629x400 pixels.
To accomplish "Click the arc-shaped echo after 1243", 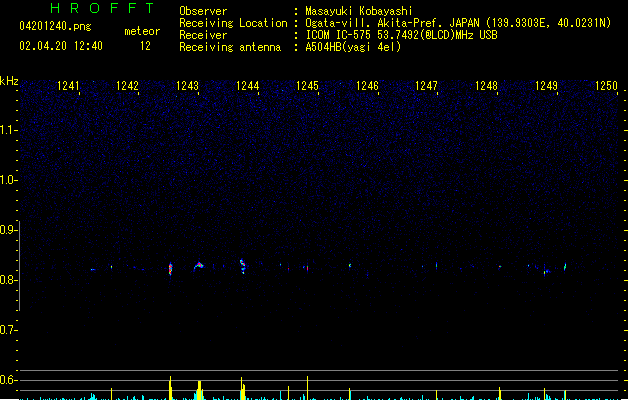I will coord(199,265).
